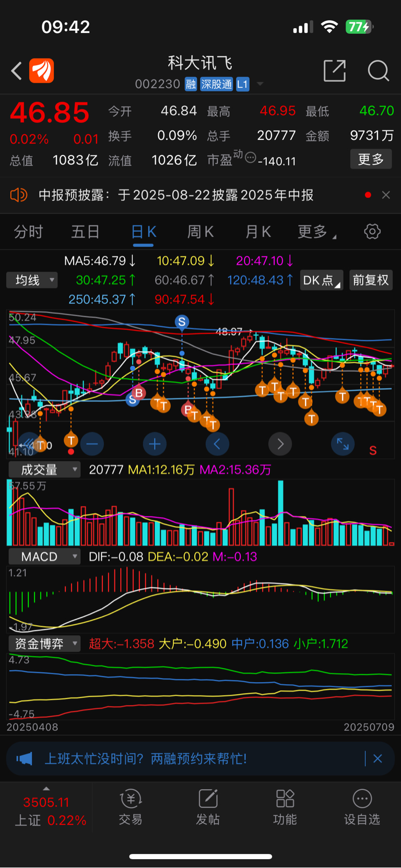Tap the 前复权 adjustment button

(x=371, y=280)
